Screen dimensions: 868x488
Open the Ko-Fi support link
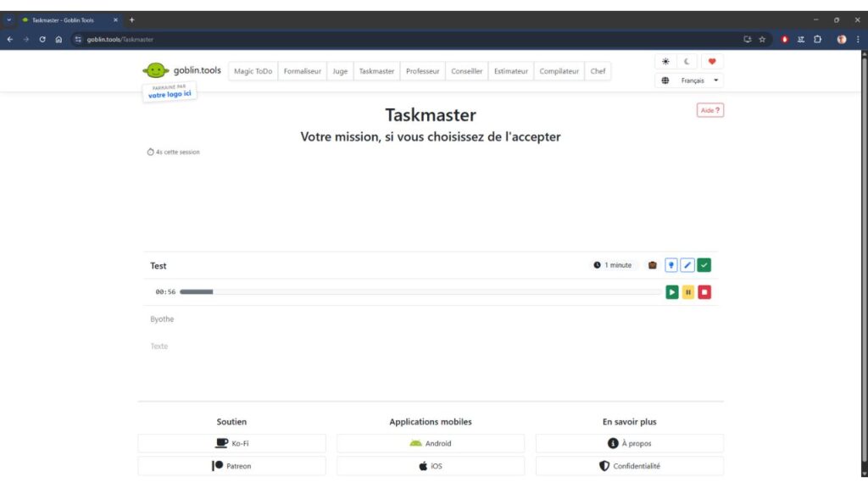[x=232, y=443]
